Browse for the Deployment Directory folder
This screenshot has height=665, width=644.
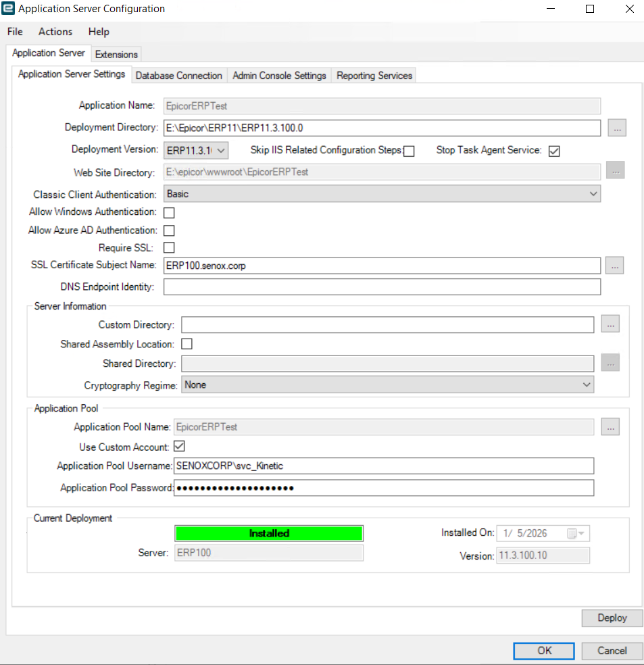[615, 127]
